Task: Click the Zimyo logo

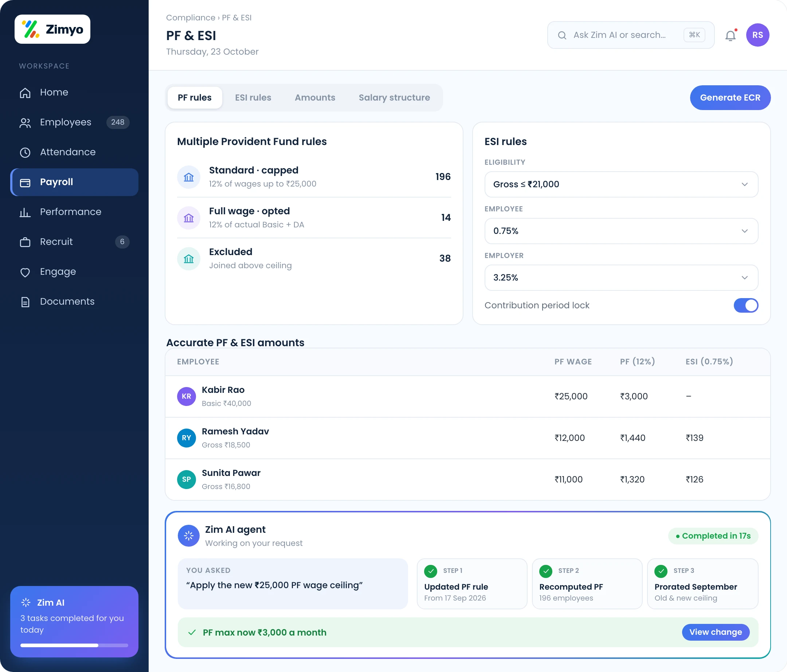Action: [x=52, y=29]
